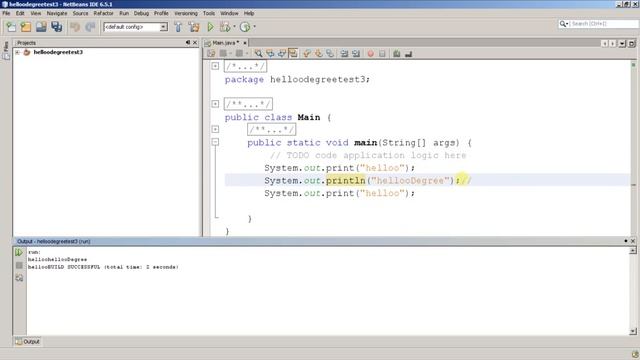The image size is (640, 360).
Task: Toggle Highlight Search editor button
Action: point(293,53)
